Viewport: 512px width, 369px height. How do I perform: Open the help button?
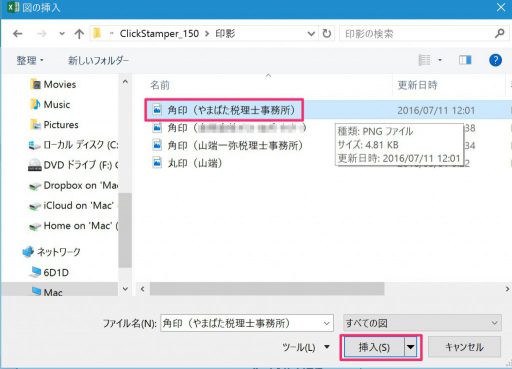[x=495, y=60]
